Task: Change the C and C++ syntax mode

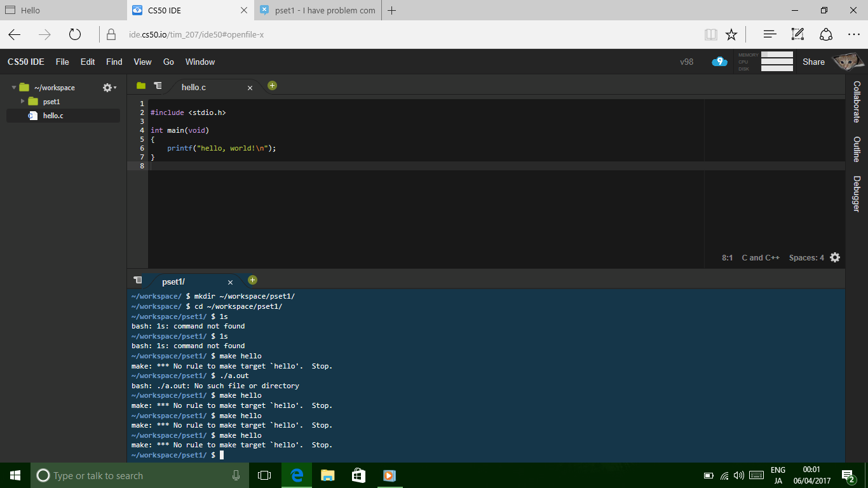Action: [761, 258]
